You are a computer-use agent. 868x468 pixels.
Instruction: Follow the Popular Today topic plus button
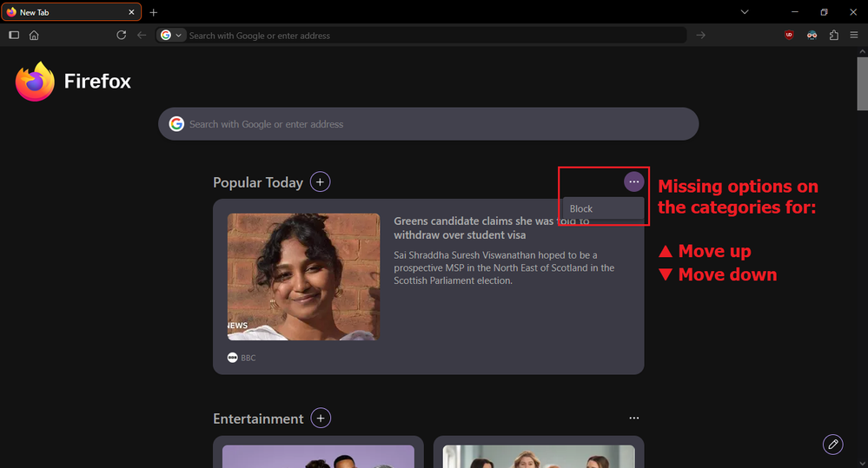pyautogui.click(x=320, y=182)
